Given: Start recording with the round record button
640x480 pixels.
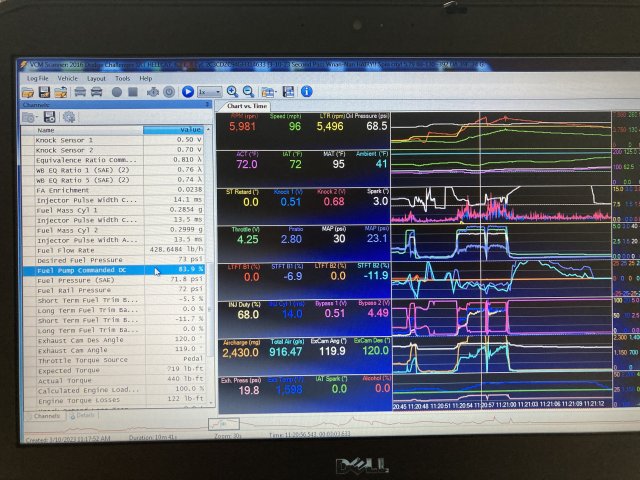Looking at the screenshot, I should point(117,92).
